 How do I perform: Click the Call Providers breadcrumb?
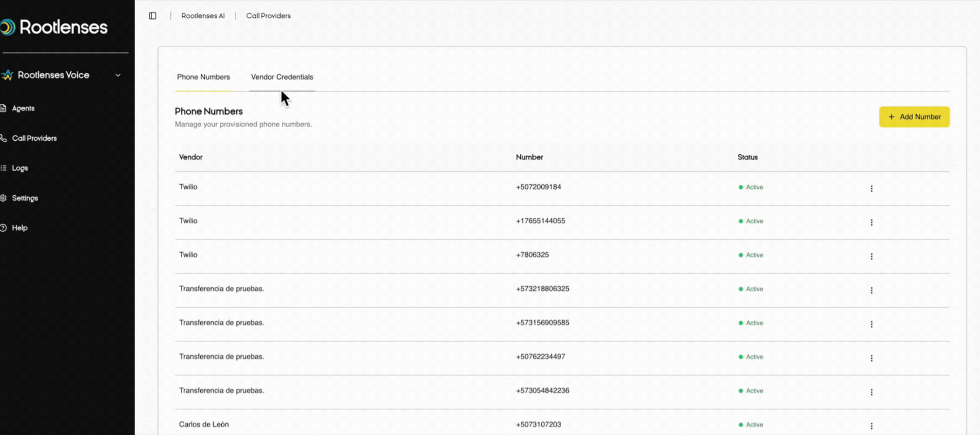pos(268,16)
